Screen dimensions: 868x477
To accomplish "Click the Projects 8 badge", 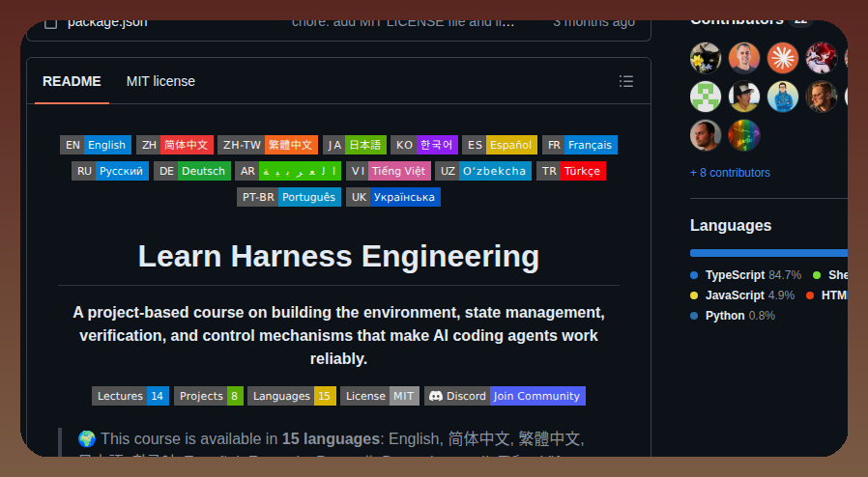I will (x=209, y=396).
